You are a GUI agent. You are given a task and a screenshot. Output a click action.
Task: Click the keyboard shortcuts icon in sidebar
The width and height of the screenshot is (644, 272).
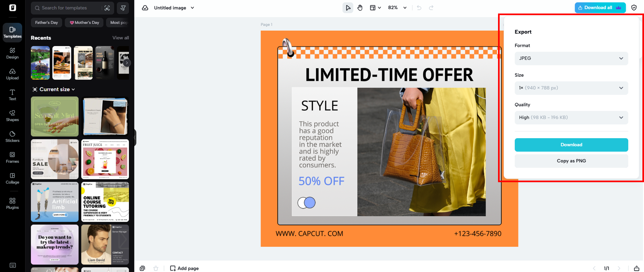click(13, 265)
